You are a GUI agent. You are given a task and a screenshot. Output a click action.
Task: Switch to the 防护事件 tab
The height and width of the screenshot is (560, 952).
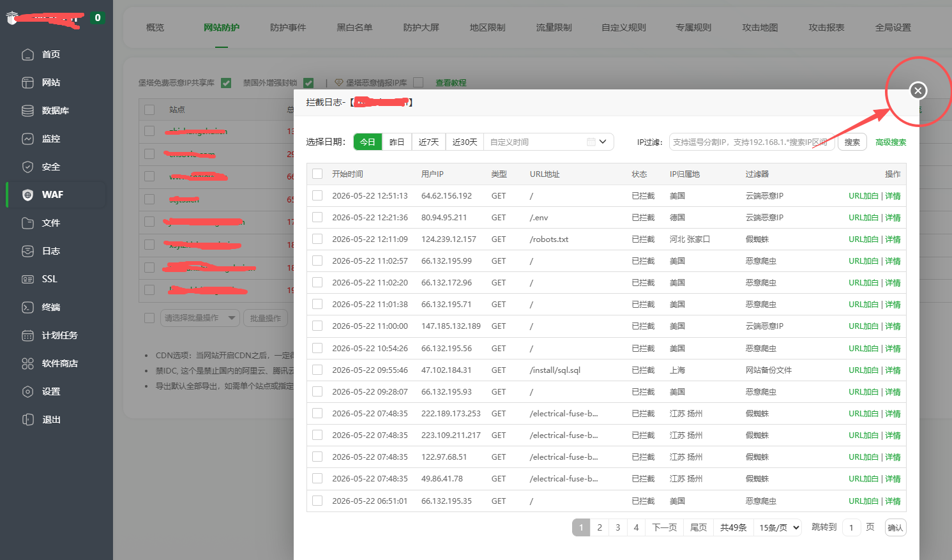click(288, 27)
